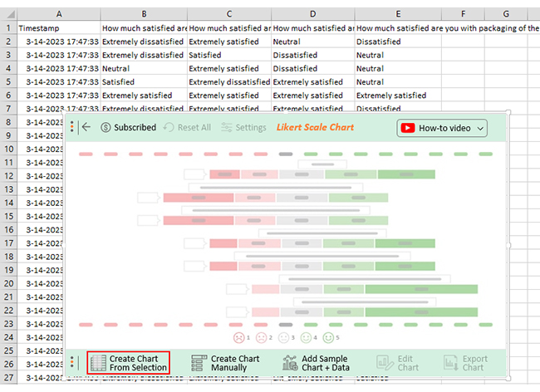Click Reset All in chart toolbar
The width and height of the screenshot is (540, 392).
tap(188, 127)
